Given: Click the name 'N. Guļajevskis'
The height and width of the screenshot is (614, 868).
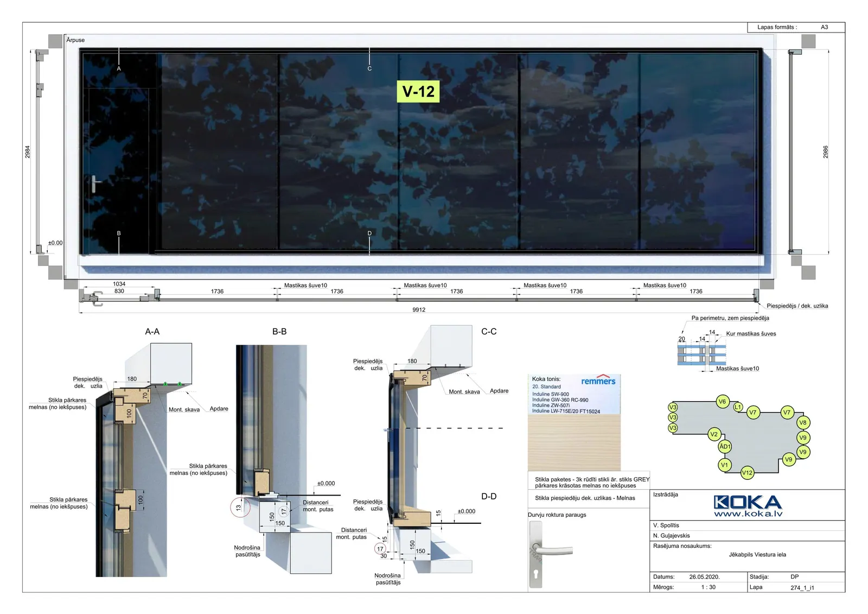Looking at the screenshot, I should 672,536.
